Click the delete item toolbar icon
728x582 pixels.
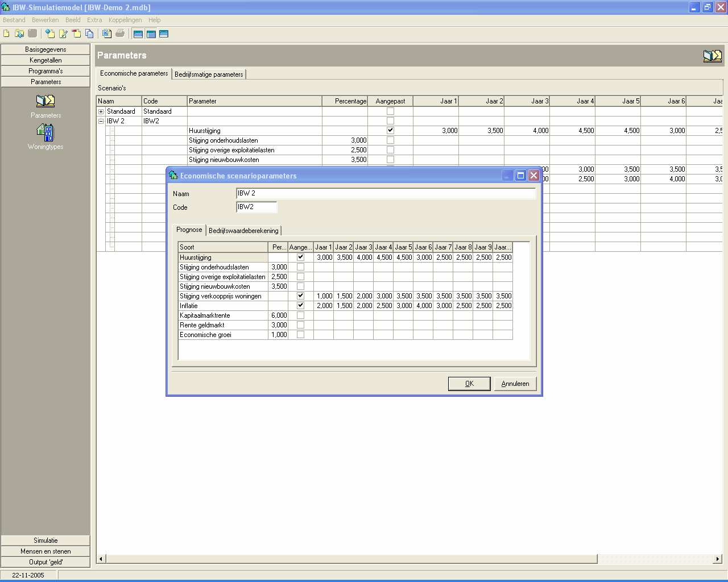tap(76, 34)
